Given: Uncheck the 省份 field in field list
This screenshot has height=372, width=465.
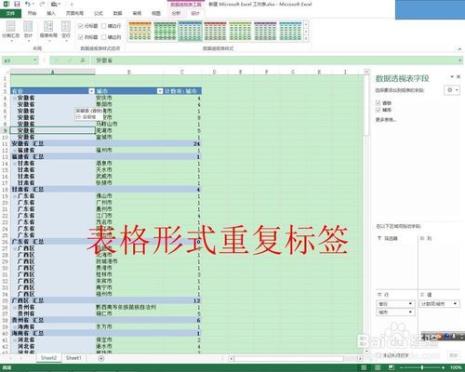Looking at the screenshot, I should tap(378, 103).
